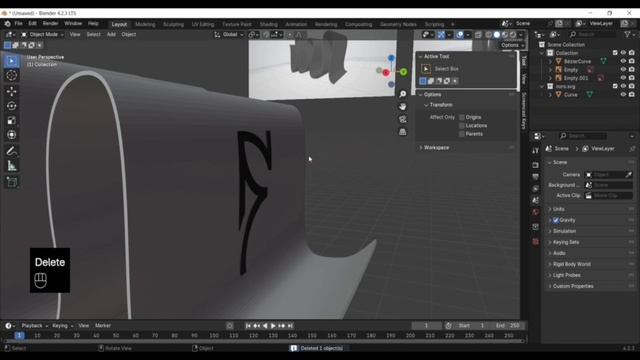Viewport: 640px width, 360px height.
Task: Open the Window menu
Action: point(73,24)
